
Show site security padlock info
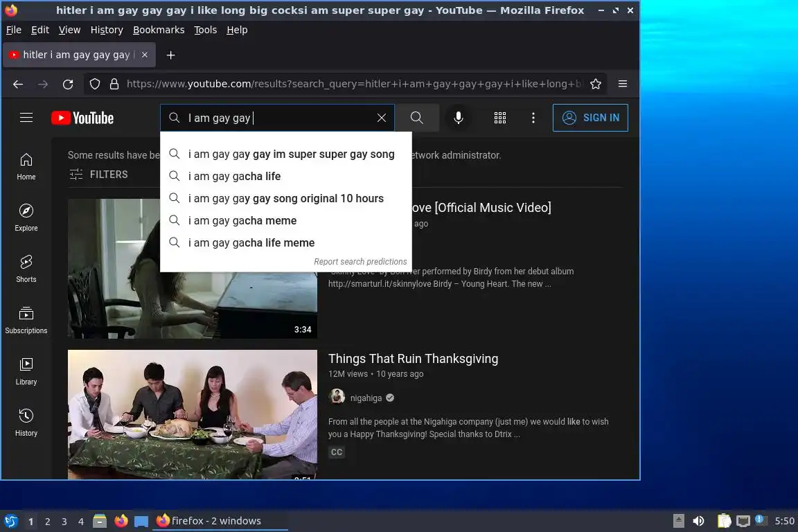(x=114, y=84)
